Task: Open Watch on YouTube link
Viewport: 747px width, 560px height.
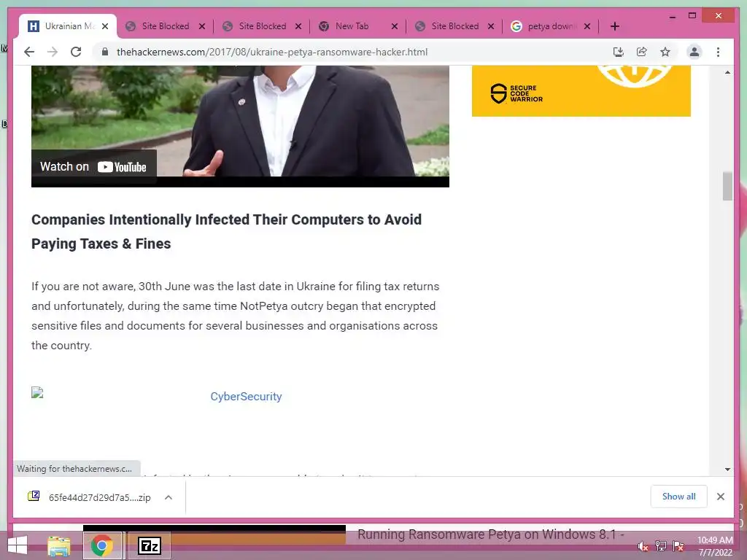Action: tap(93, 167)
